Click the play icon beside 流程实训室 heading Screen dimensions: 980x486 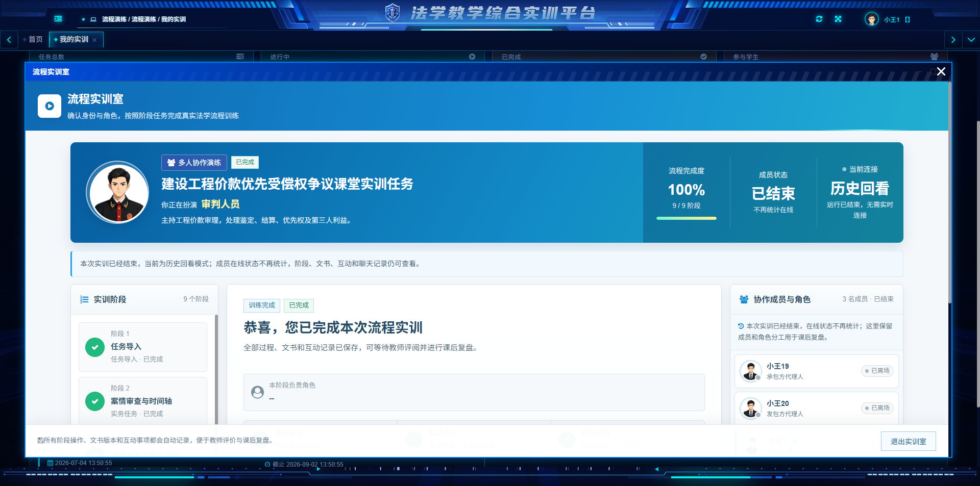click(50, 106)
